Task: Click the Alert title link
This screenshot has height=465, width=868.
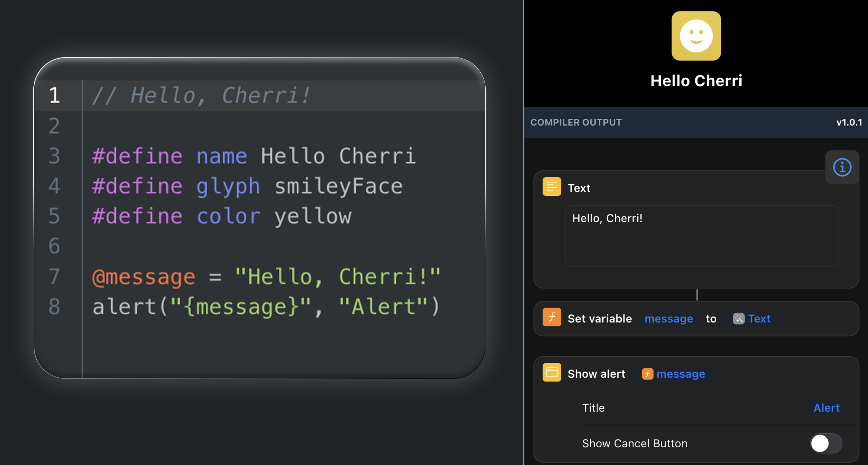Action: [827, 408]
